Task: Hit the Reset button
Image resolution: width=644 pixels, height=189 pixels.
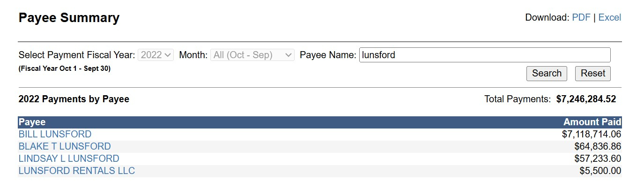Action: (x=592, y=73)
